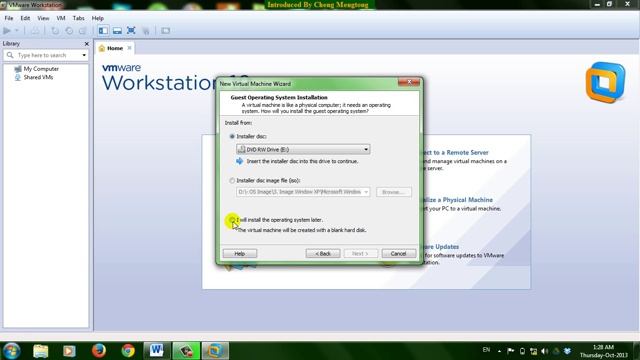Click the console view toolbar icon
The width and height of the screenshot is (640, 360).
click(165, 31)
